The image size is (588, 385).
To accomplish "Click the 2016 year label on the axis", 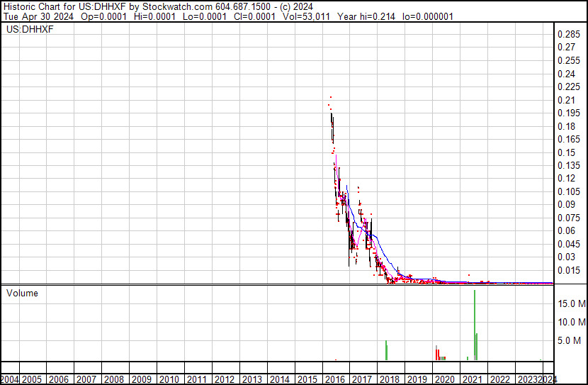I will 334,379.
